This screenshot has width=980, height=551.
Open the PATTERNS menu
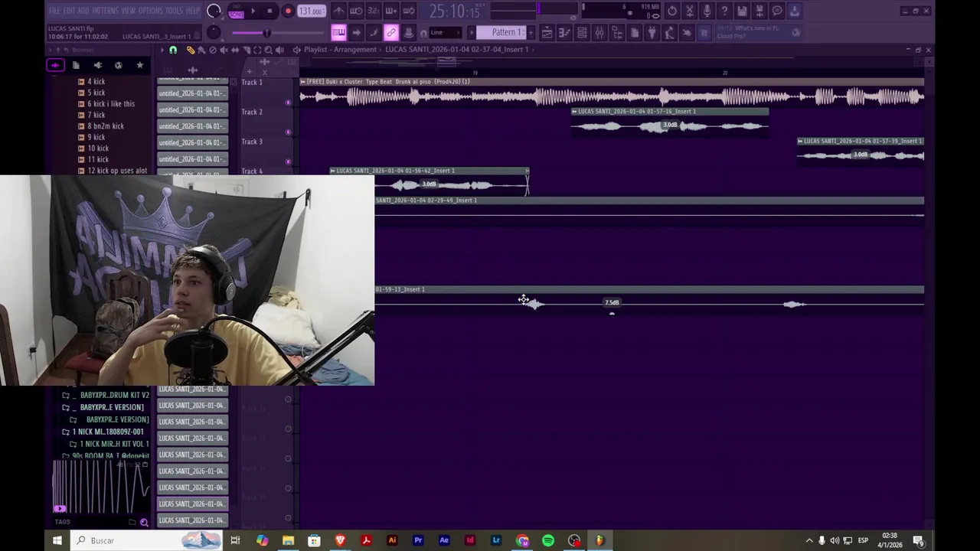pos(105,11)
